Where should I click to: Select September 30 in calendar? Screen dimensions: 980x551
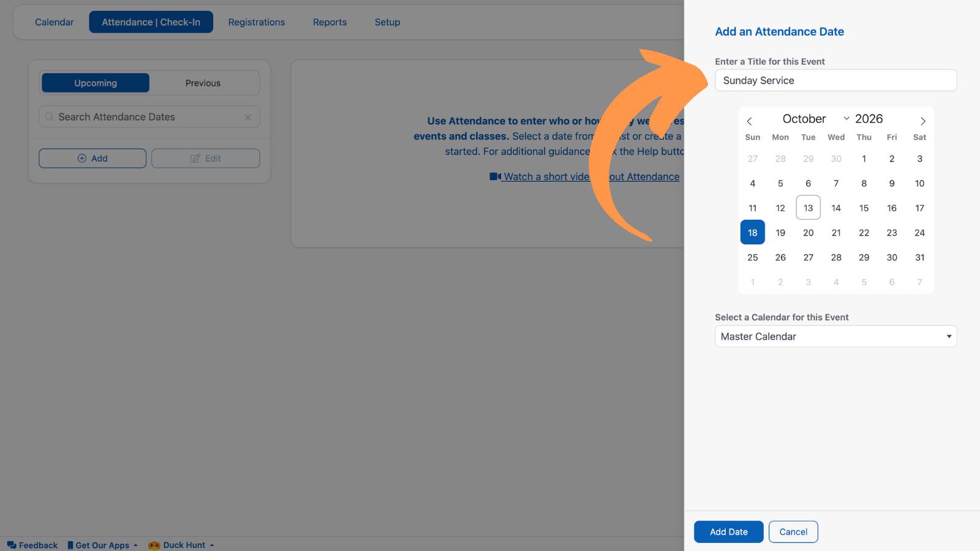coord(836,159)
